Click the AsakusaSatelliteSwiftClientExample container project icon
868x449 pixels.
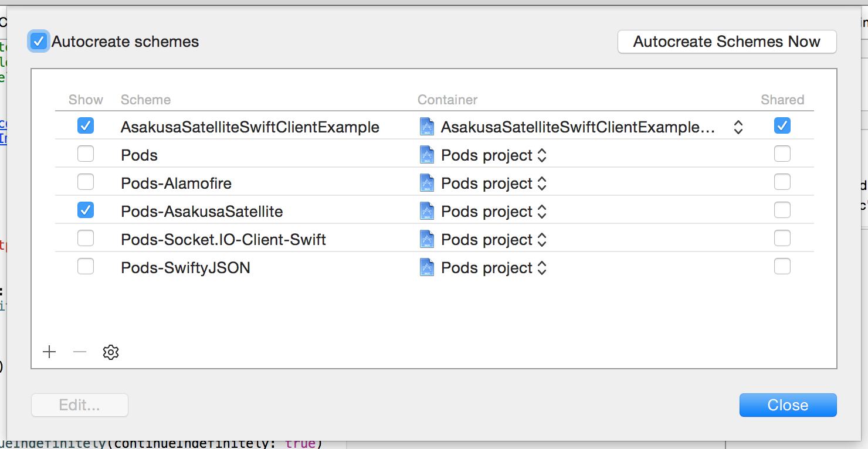click(x=427, y=127)
